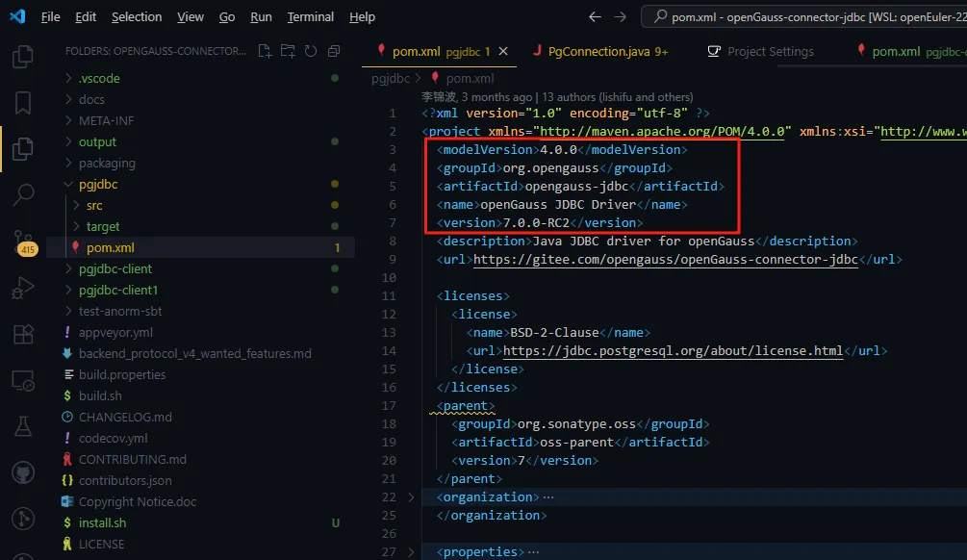Open the Bookmarks view in the activity bar

point(23,103)
